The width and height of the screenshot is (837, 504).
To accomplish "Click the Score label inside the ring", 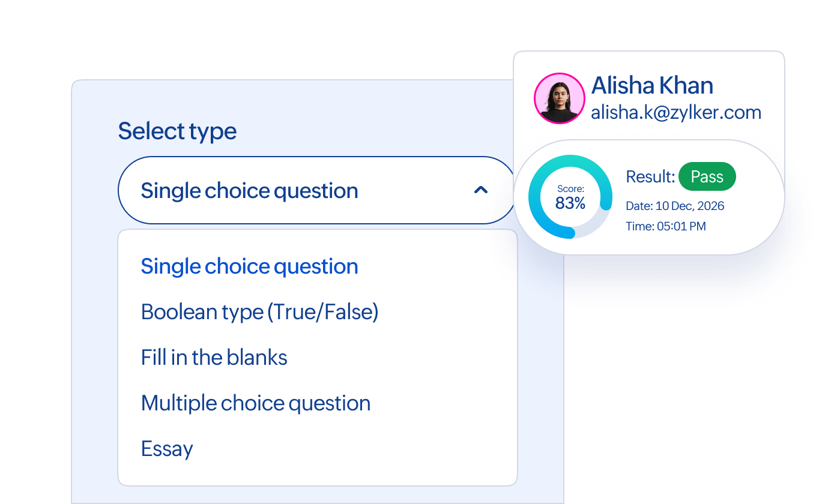I will point(570,189).
